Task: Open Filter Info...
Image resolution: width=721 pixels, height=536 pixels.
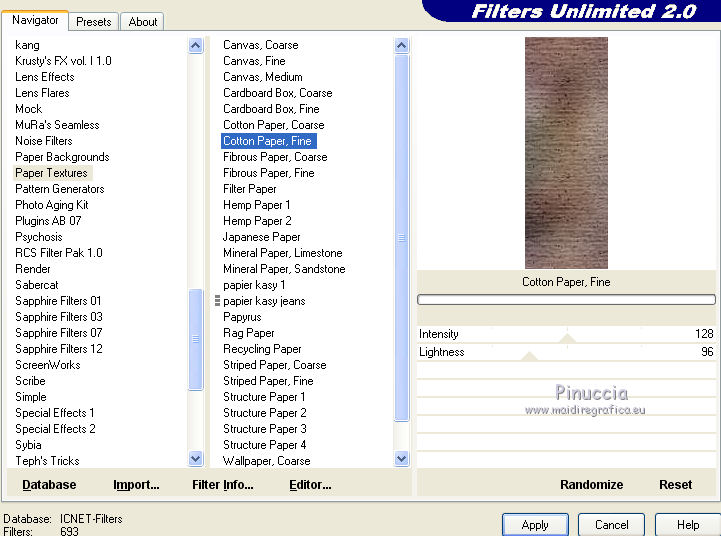Action: point(223,485)
